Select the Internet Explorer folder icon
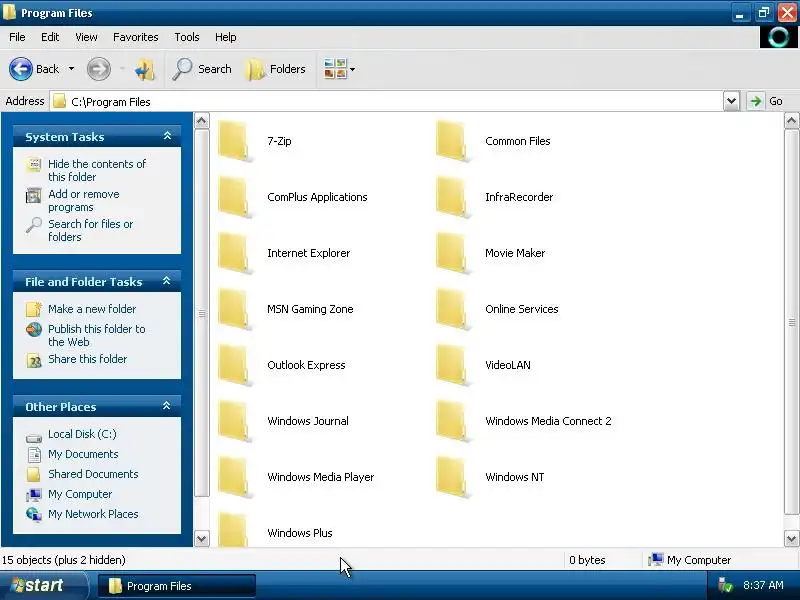 click(235, 253)
